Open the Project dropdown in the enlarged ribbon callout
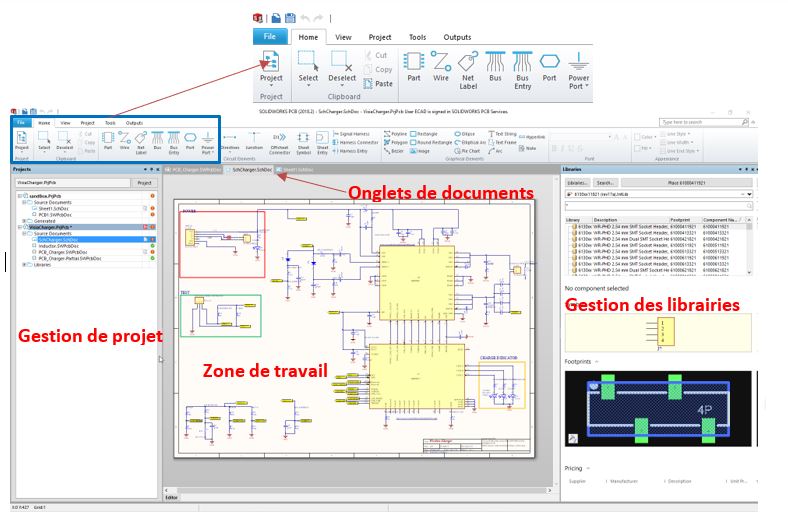This screenshot has height=518, width=788. 271,85
